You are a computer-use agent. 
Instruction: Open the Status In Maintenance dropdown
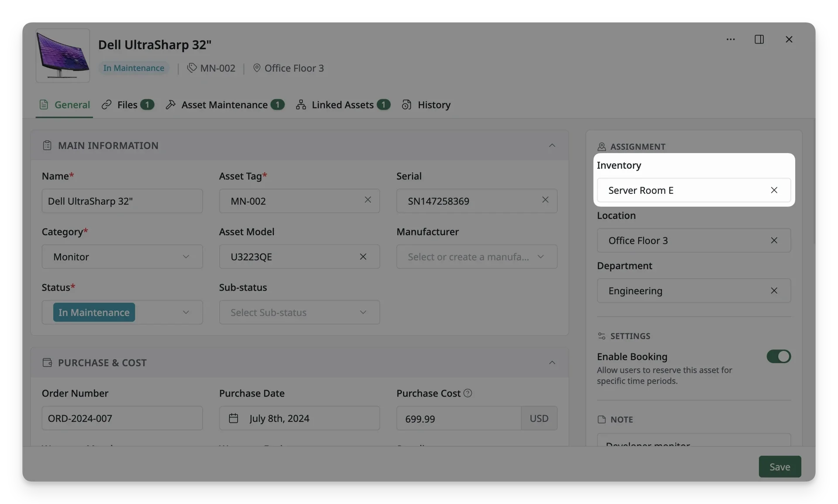point(122,312)
